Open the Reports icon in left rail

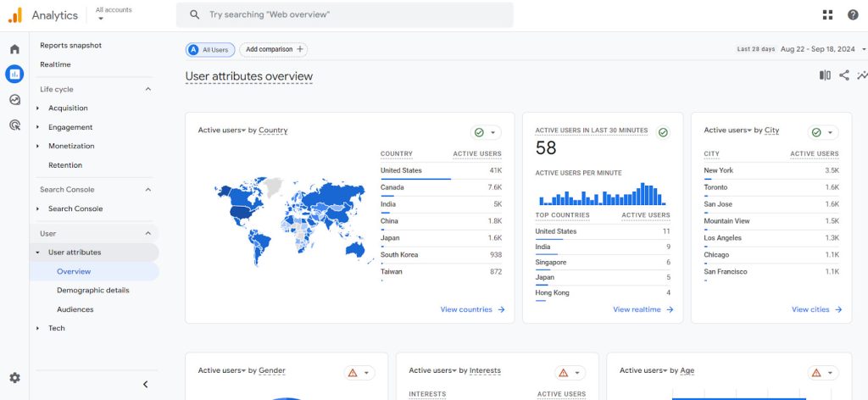point(14,74)
